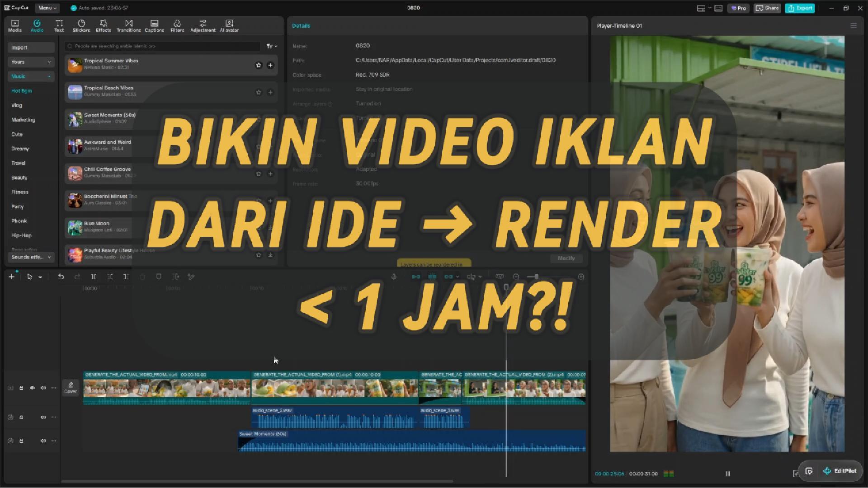The image size is (868, 488).
Task: Redo the last action
Action: 77,277
